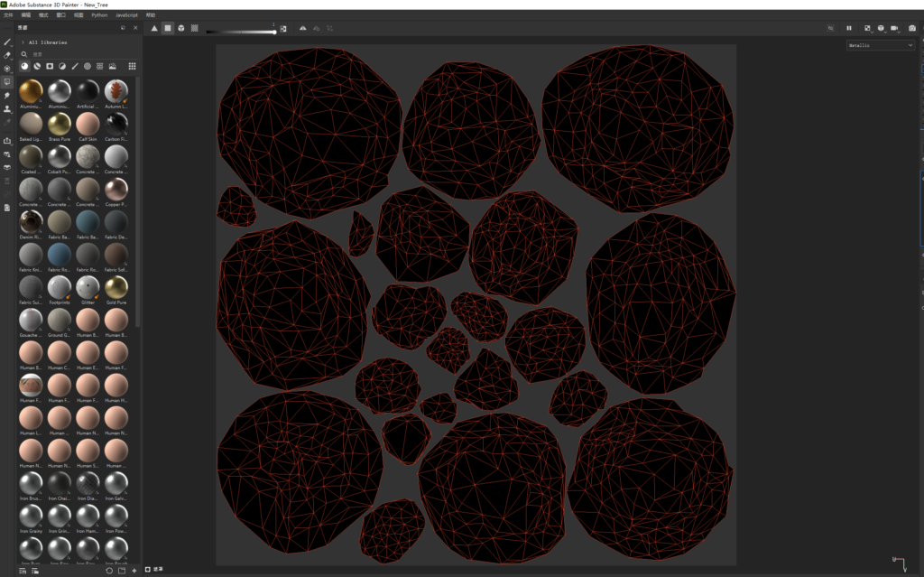
Task: Open the 帮助 (Help) menu
Action: pos(151,14)
